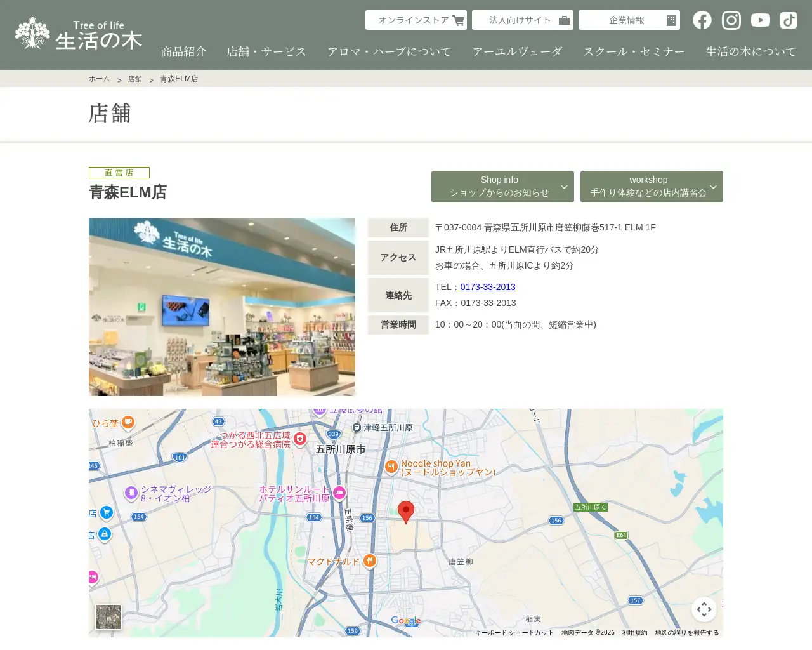Click the red map pin marker
812x650 pixels.
(407, 511)
